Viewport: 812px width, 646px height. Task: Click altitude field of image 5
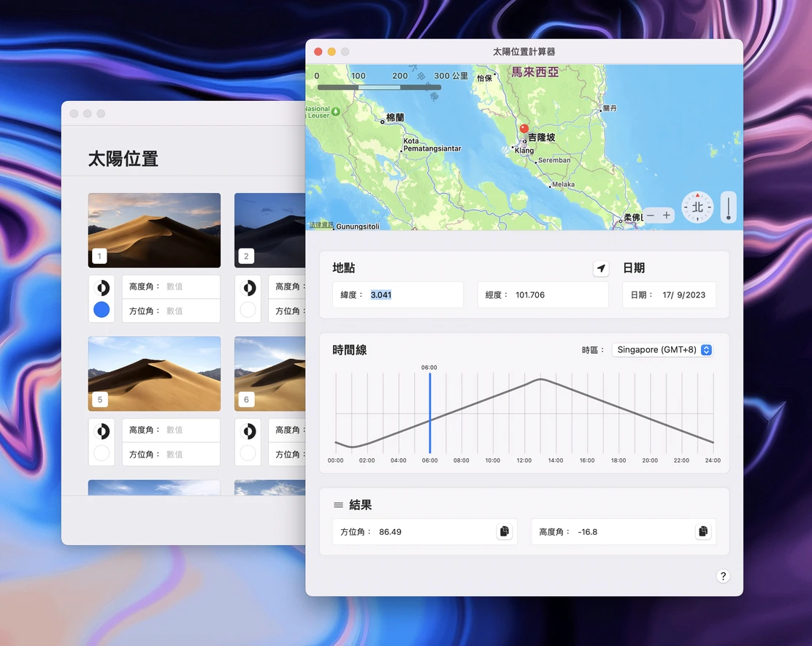click(x=171, y=430)
